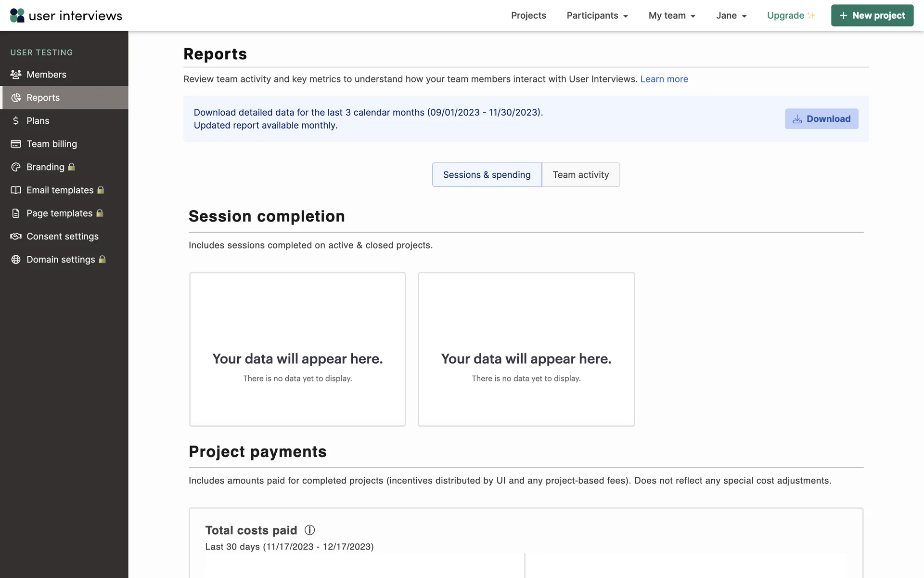
Task: Click the Branding palette icon
Action: click(16, 167)
